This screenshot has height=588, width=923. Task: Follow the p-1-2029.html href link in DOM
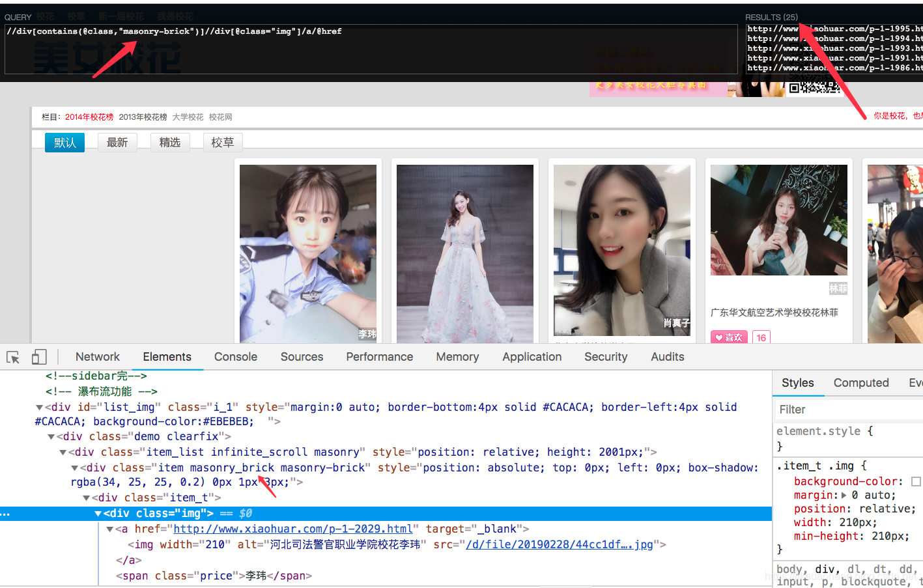(293, 529)
